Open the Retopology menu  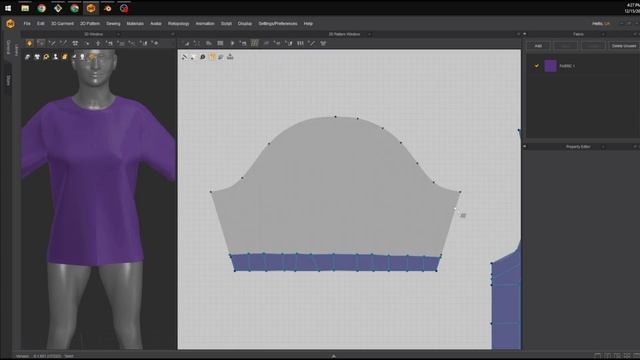click(x=179, y=24)
